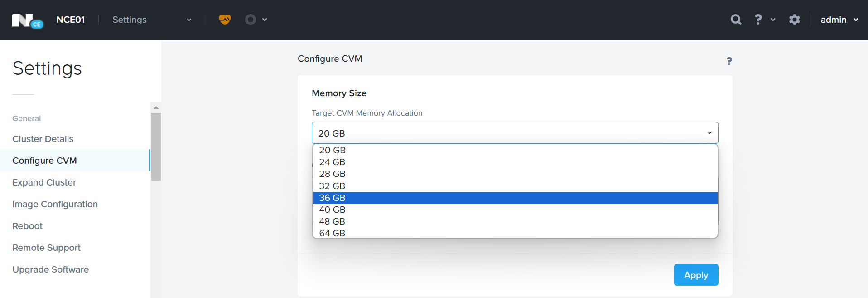Open the settings gear icon
The height and width of the screenshot is (298, 868).
(795, 20)
